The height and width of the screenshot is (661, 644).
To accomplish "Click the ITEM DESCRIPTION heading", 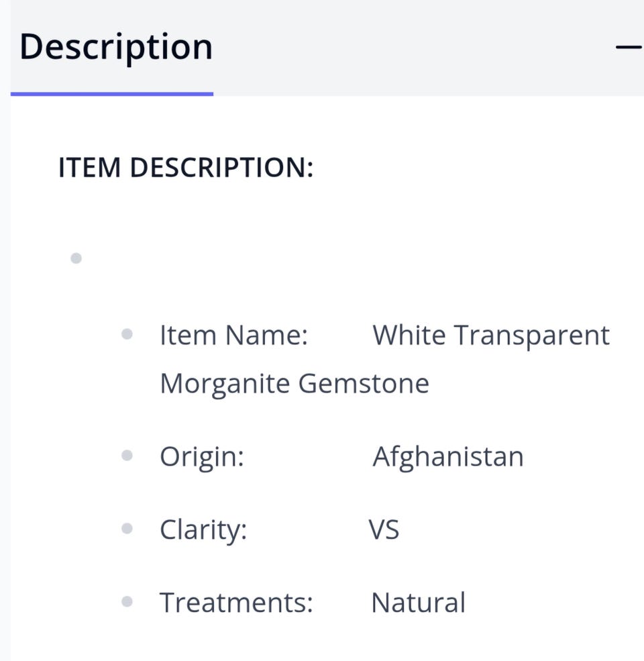I will tap(186, 167).
